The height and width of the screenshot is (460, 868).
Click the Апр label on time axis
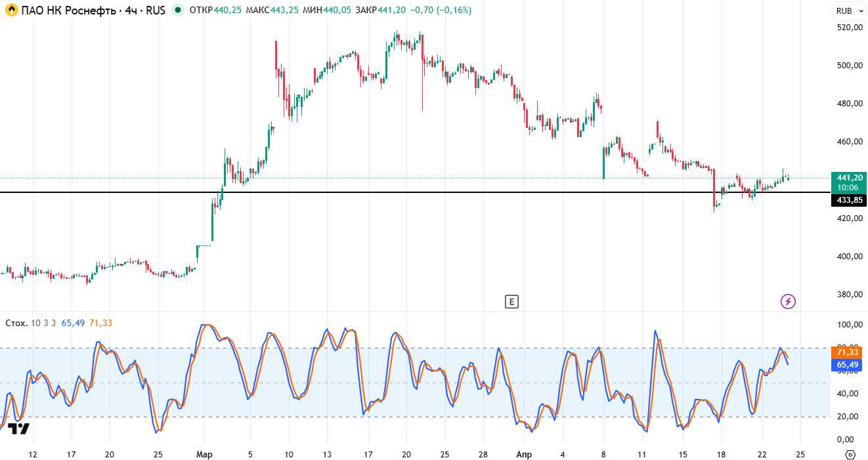pos(523,454)
